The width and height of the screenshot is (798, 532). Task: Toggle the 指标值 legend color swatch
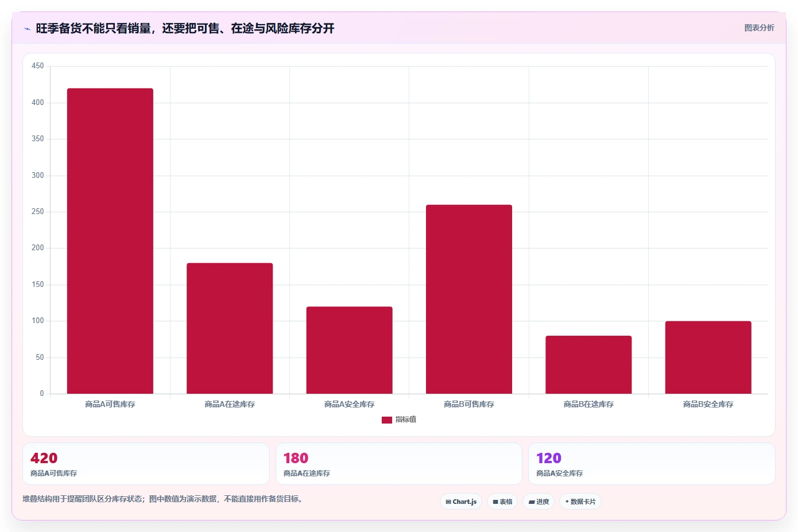tap(386, 420)
